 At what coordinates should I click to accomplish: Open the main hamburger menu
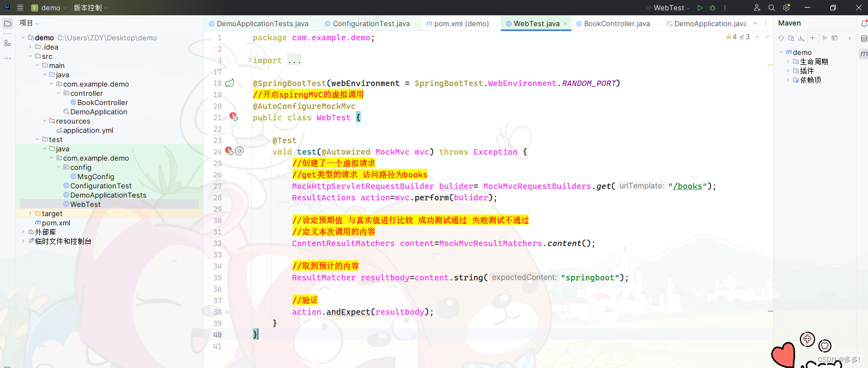pyautogui.click(x=20, y=8)
